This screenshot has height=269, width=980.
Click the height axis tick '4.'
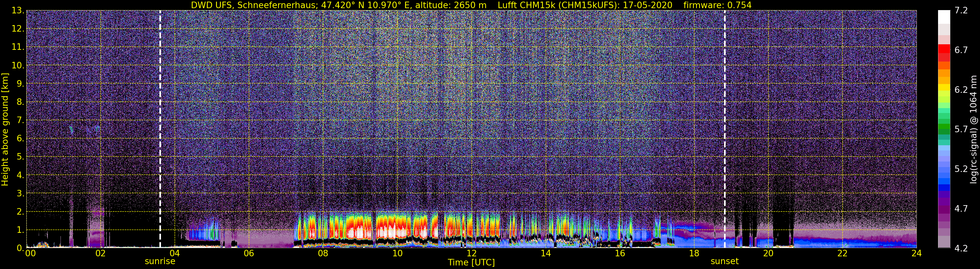(20, 175)
